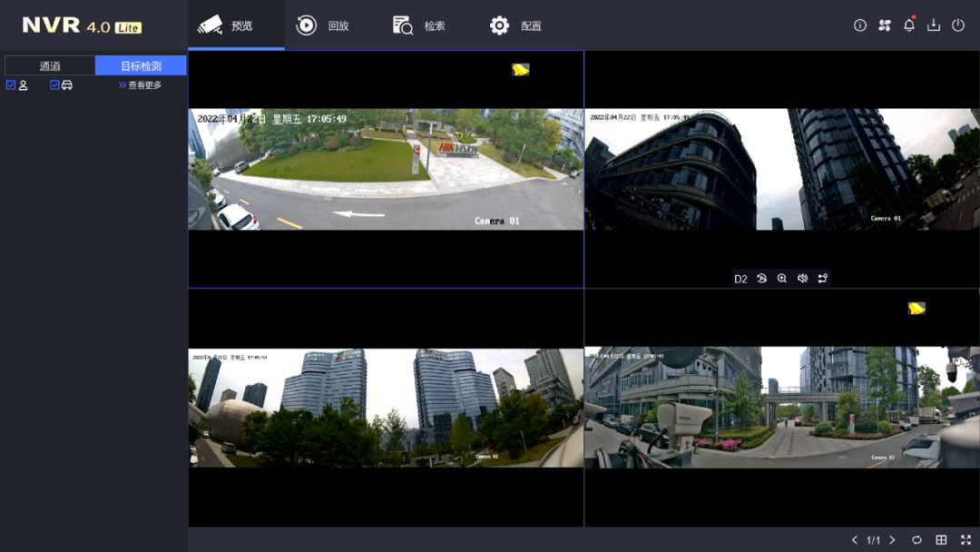Open the window split layout selector
Viewport: 980px width, 552px height.
click(941, 540)
